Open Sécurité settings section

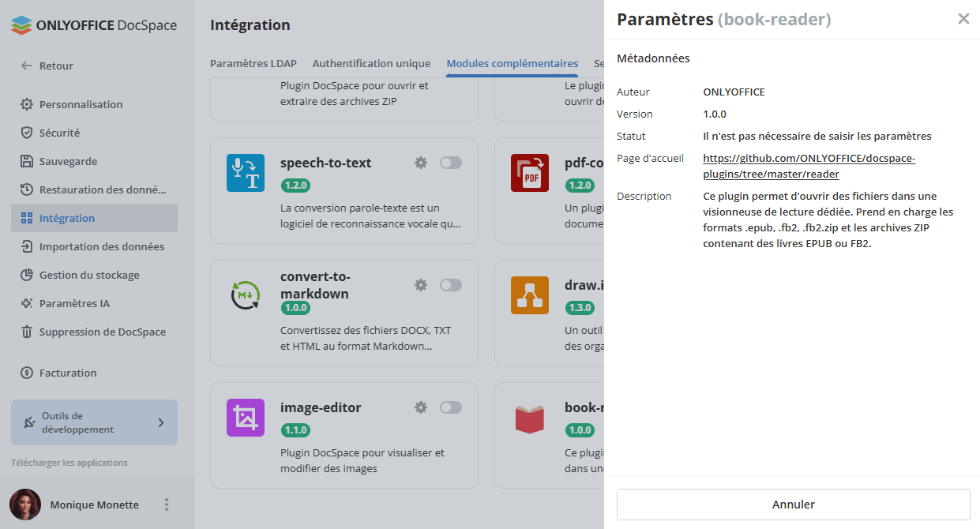(x=94, y=133)
